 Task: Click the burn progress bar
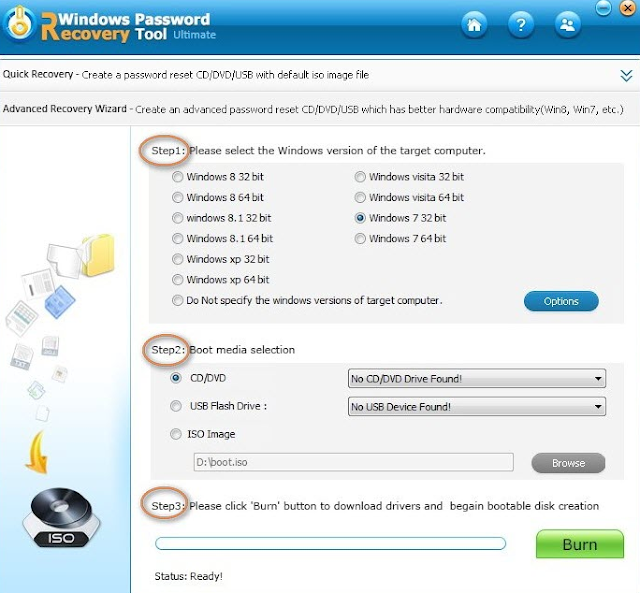(330, 543)
